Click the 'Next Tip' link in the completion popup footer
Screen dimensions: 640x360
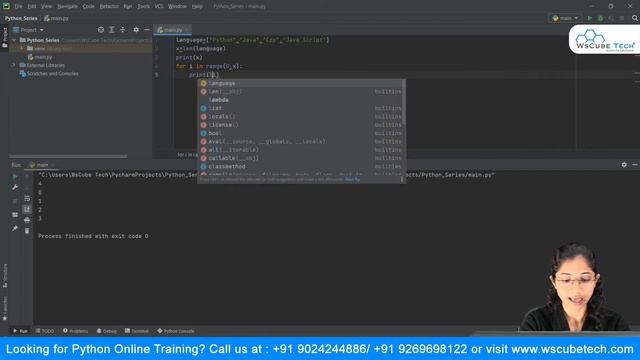click(352, 179)
